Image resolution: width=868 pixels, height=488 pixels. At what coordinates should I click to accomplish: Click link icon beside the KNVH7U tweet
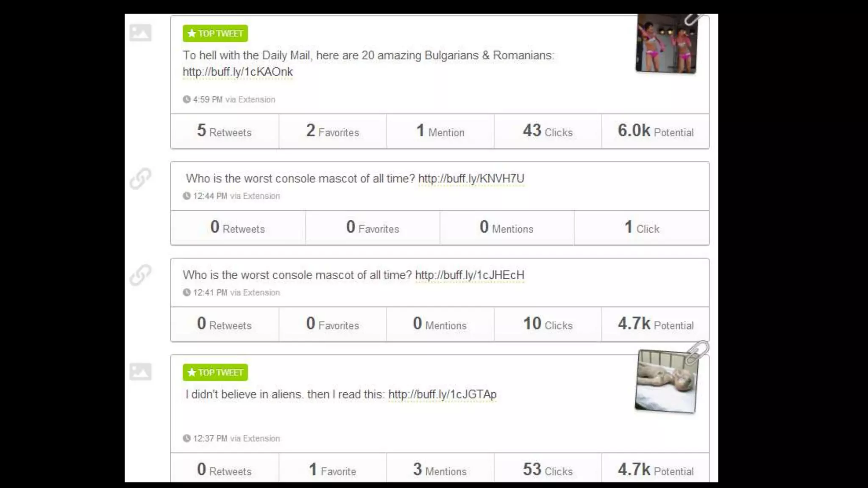pos(140,178)
